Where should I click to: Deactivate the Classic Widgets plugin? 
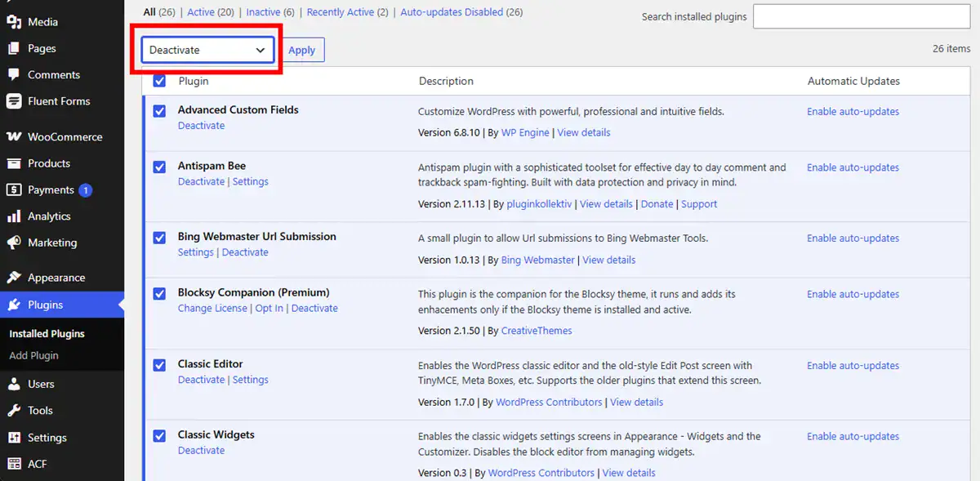tap(201, 451)
